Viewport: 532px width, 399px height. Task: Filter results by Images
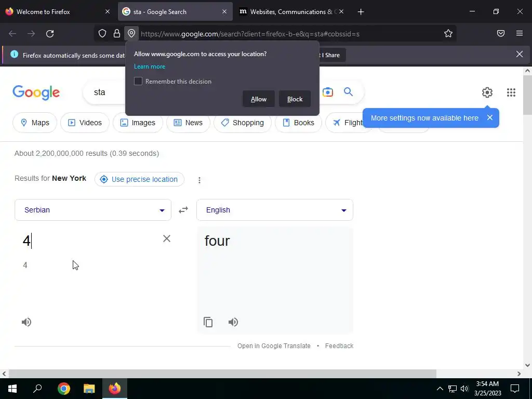coord(138,123)
